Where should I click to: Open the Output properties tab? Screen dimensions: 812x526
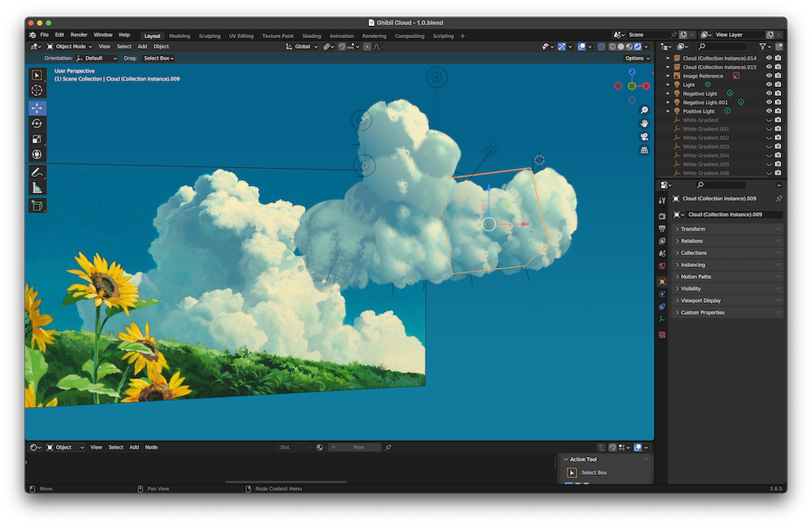click(662, 228)
